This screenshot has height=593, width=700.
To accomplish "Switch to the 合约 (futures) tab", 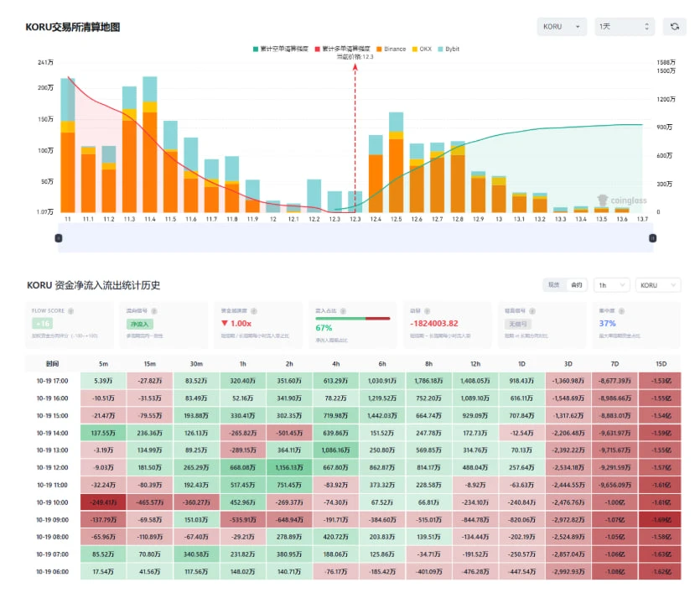I will point(576,285).
